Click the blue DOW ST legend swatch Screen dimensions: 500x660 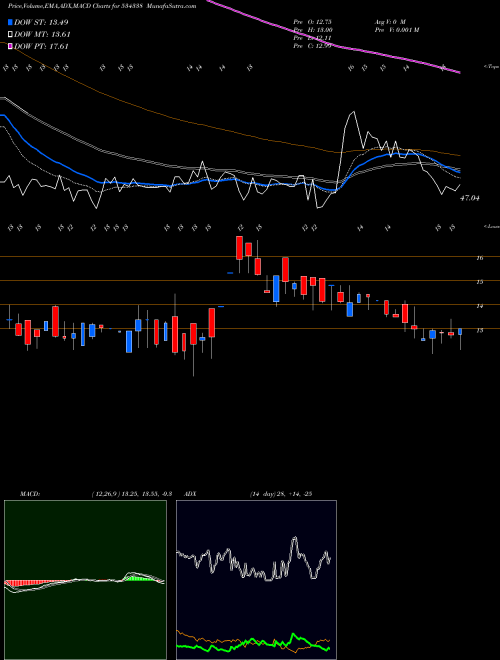coord(11,22)
